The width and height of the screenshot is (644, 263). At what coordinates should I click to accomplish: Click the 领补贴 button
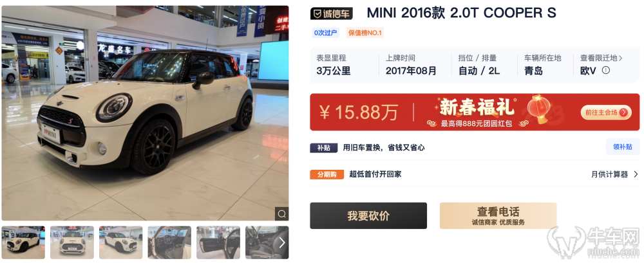coord(623,147)
